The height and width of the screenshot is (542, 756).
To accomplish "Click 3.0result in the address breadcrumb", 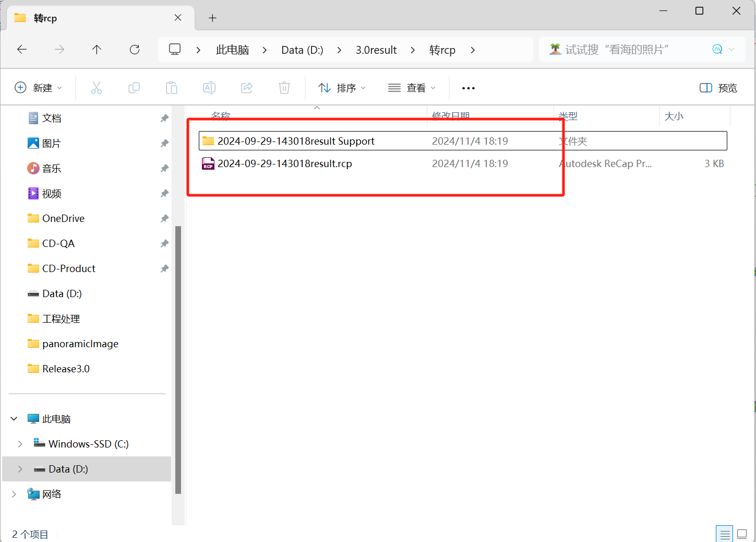I will click(x=376, y=50).
